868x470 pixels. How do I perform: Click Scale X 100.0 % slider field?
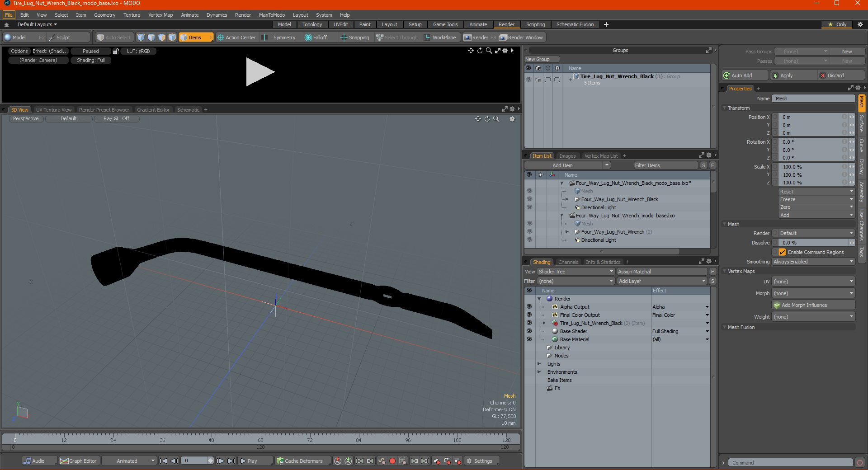click(813, 167)
